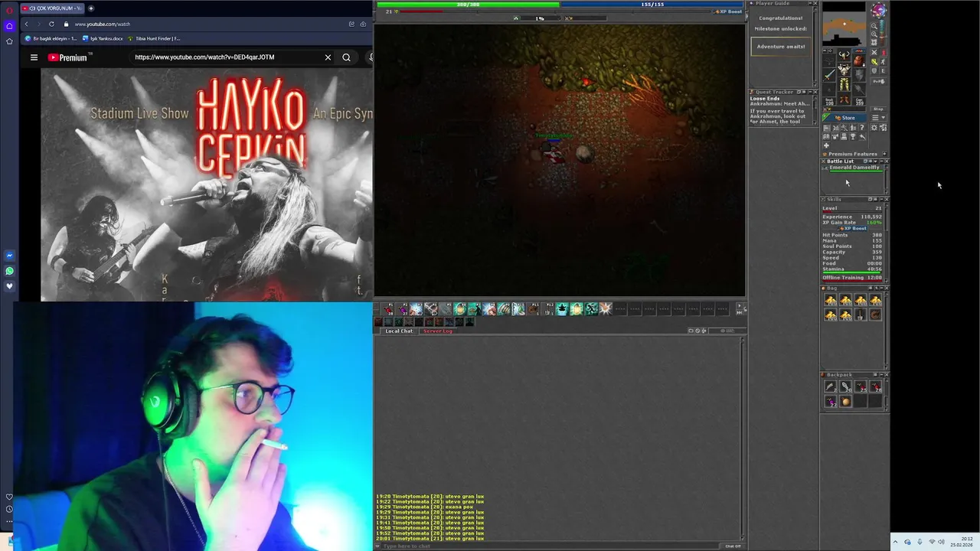The height and width of the screenshot is (551, 980).
Task: Open the options menu dropdown
Action: (x=879, y=117)
